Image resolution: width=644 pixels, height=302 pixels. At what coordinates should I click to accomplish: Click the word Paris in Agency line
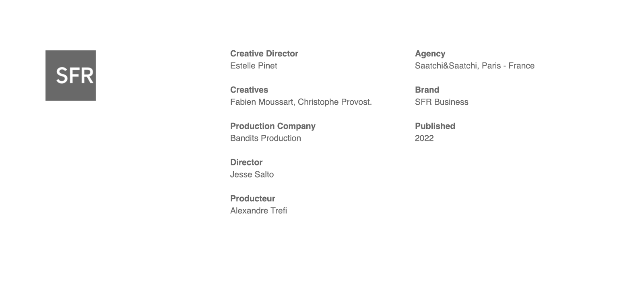491,66
